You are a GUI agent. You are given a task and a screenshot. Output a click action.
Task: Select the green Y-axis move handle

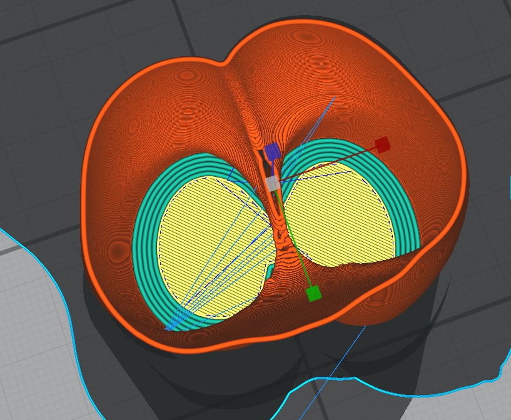click(313, 293)
